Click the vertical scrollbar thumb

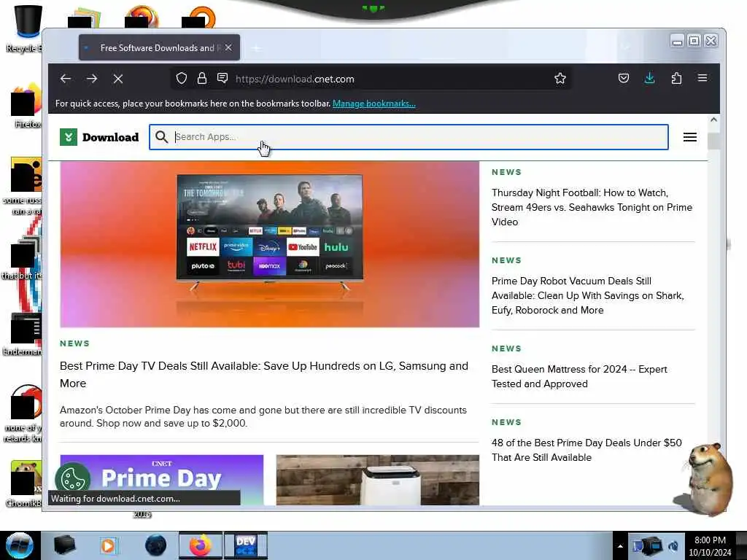(713, 141)
